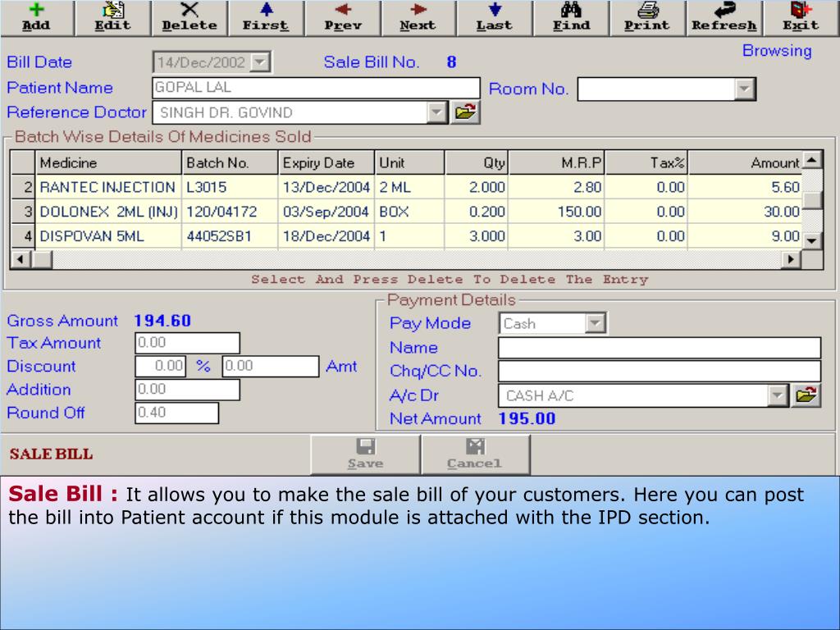Click the Qty value 3.000
The height and width of the screenshot is (630, 840).
coord(477,236)
